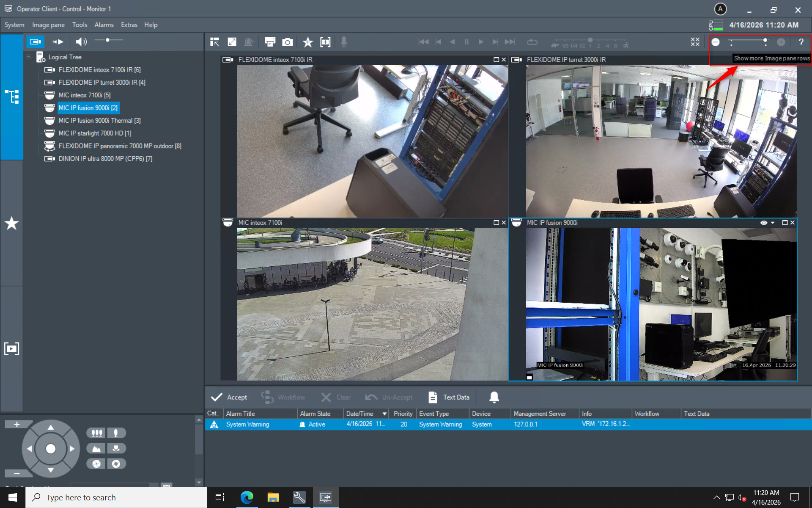Select FLEXIDOME IP panoramic 7000 MP outdoor
Viewport: 812px width, 508px height.
pos(120,146)
